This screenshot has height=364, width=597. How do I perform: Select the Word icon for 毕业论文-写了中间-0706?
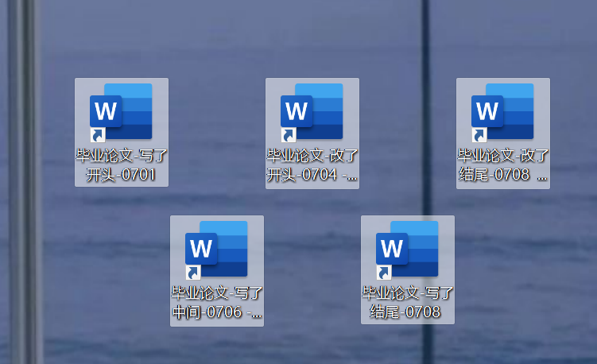[x=216, y=250]
